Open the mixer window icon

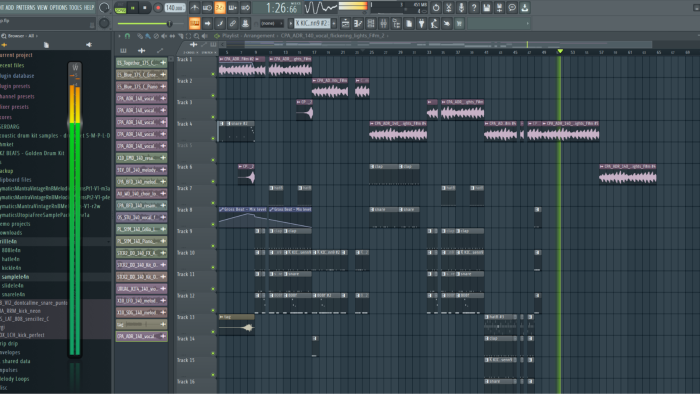(x=383, y=23)
